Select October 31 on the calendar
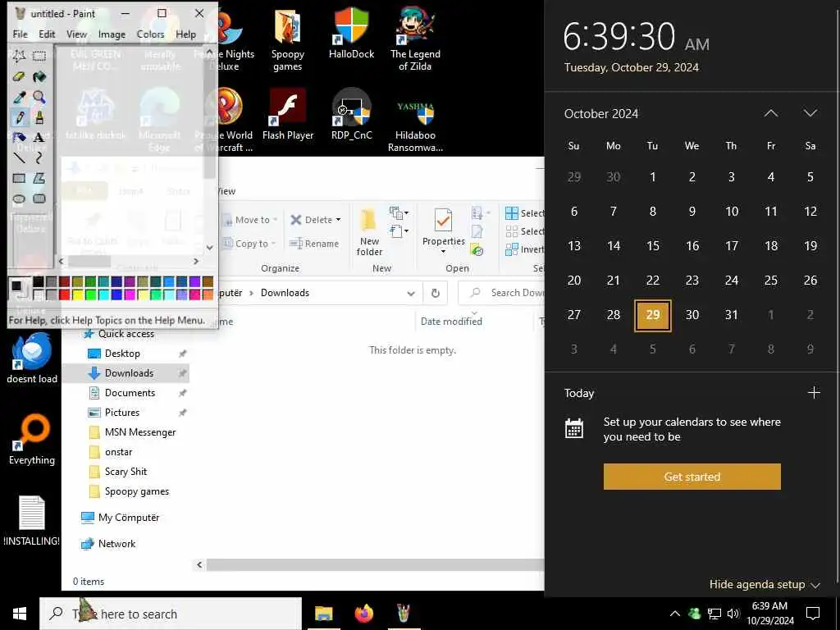840x630 pixels. click(x=731, y=314)
